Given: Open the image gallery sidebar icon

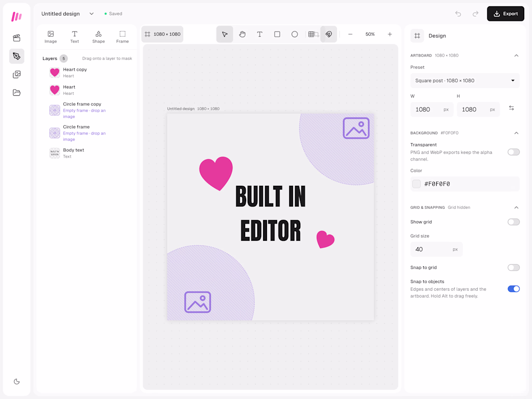Looking at the screenshot, I should click(16, 74).
